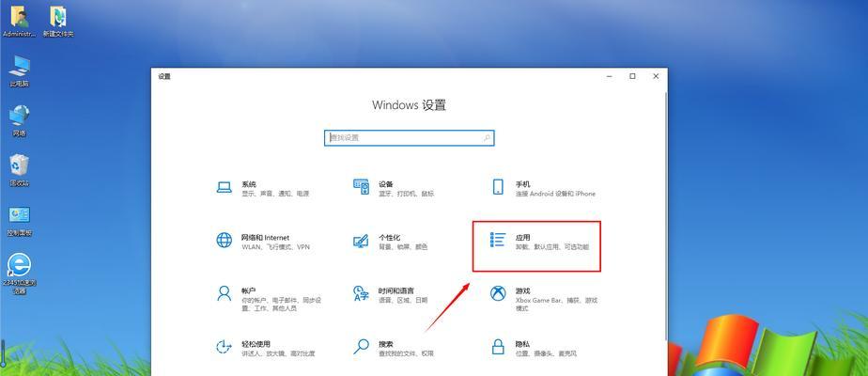Viewport: 868px width, 376px height.
Task: Click the '显示、声音、通知、电源' description text
Action: click(275, 194)
